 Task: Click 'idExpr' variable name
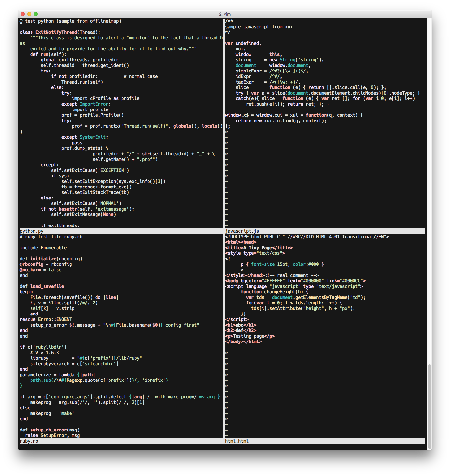click(x=243, y=76)
